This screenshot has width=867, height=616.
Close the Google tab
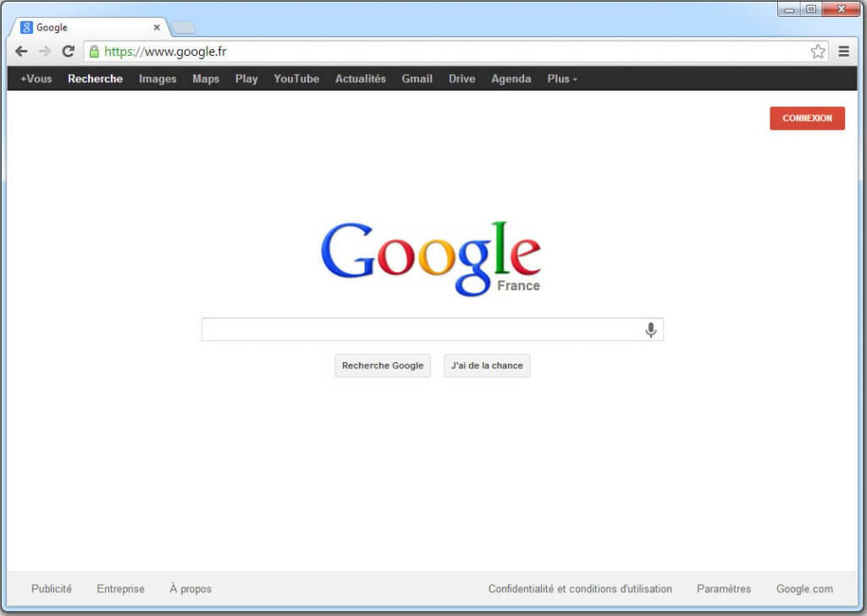(x=157, y=27)
